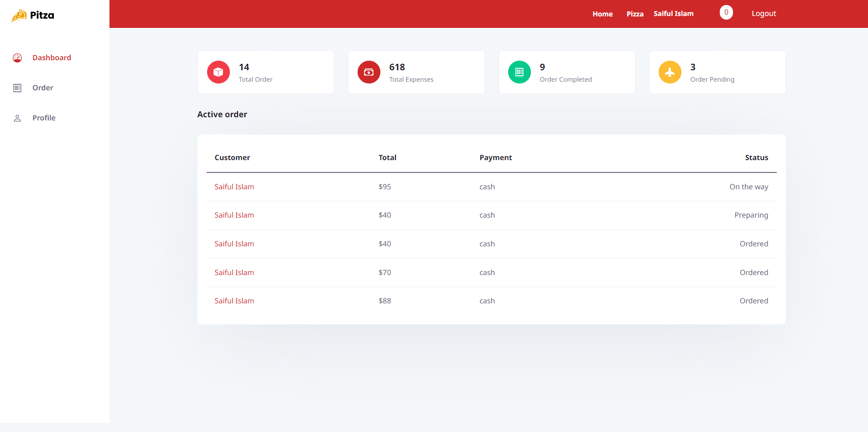
Task: Click the 14 value on Total Order card
Action: (244, 67)
